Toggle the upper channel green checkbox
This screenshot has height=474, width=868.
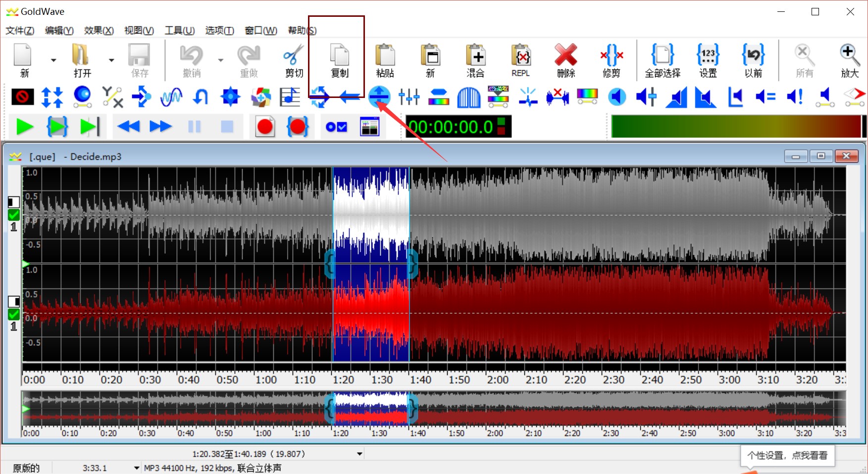(14, 215)
